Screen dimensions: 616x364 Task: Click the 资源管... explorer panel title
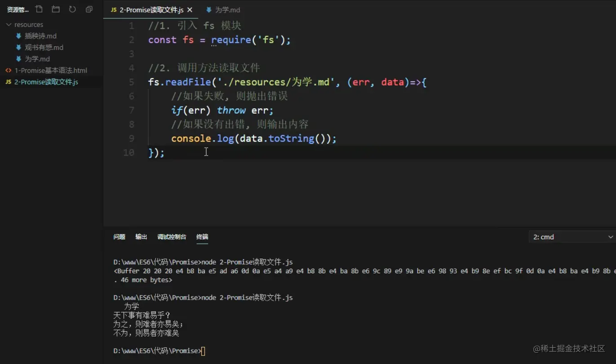[x=18, y=9]
